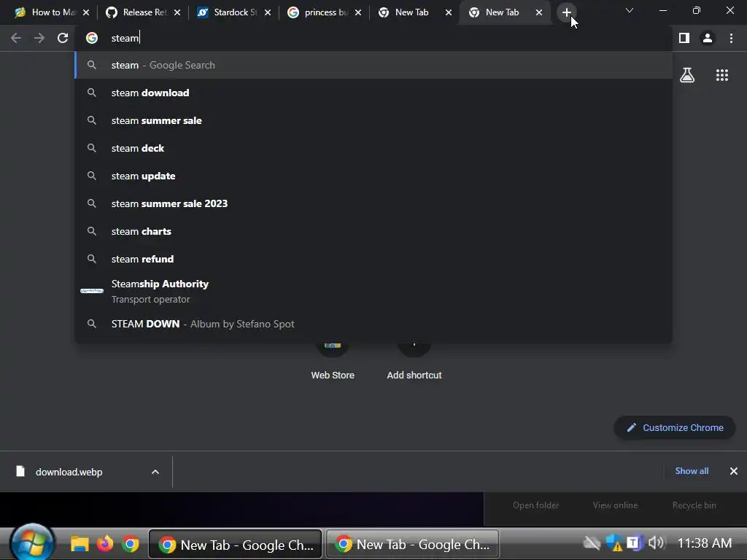This screenshot has width=747, height=560.
Task: Open security shield warning tray icon
Action: (x=614, y=542)
